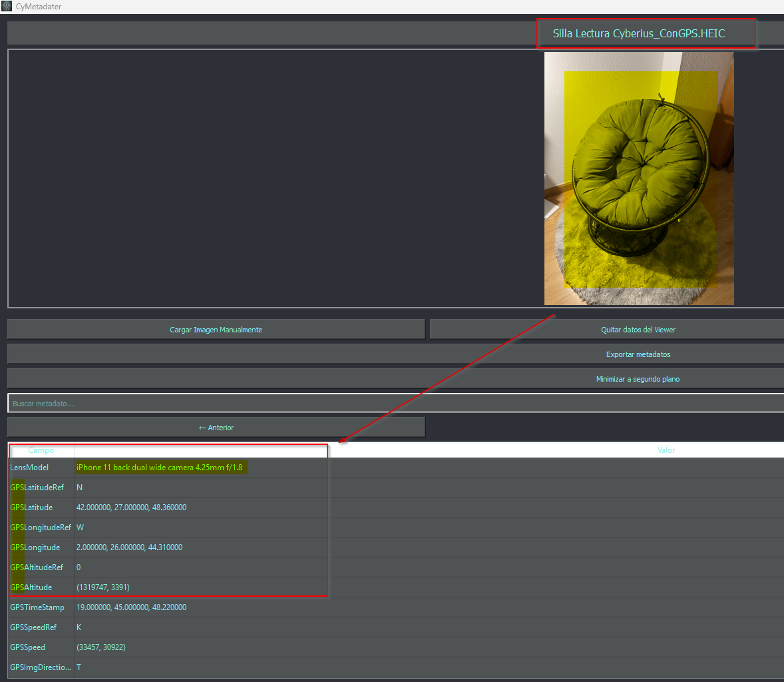Select the GPSLatitudeRef field cell
784x682 pixels.
coord(41,488)
